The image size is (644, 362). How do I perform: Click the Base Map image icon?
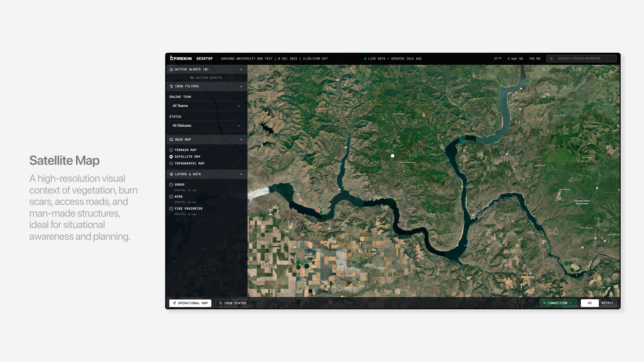pos(171,139)
